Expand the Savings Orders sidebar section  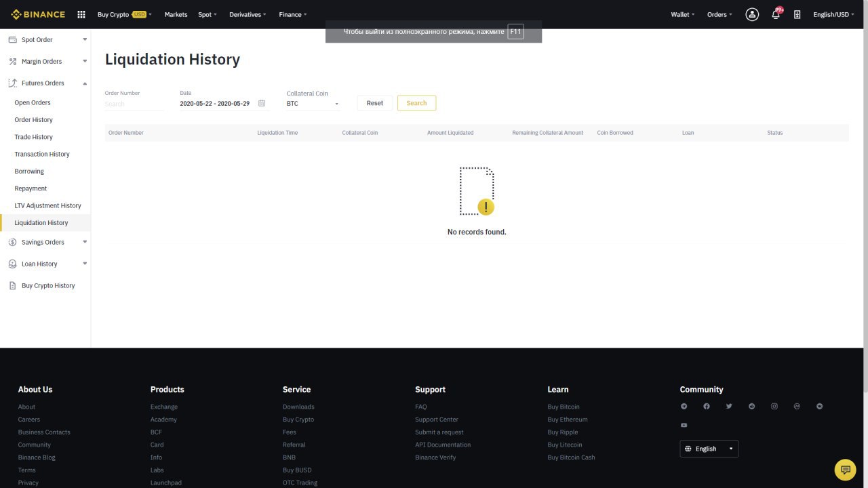pos(85,242)
